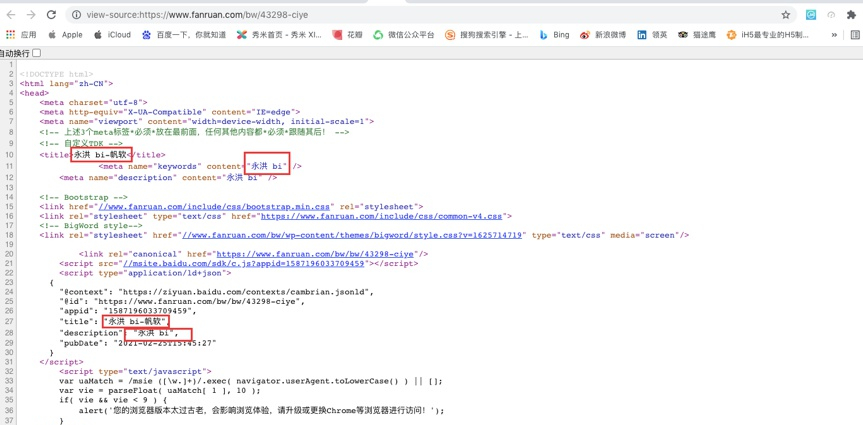Enable the 自动换行 line wrap checkbox
863x425 pixels.
tap(37, 53)
